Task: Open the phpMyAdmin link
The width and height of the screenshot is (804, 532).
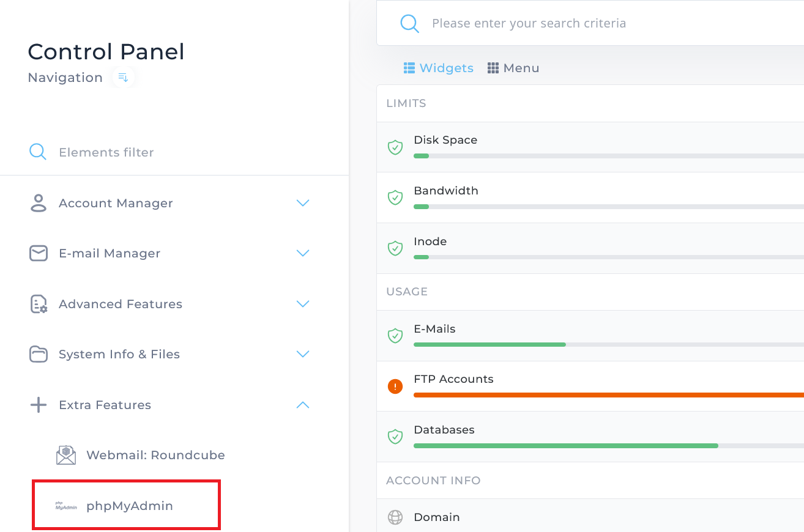Action: (x=130, y=506)
